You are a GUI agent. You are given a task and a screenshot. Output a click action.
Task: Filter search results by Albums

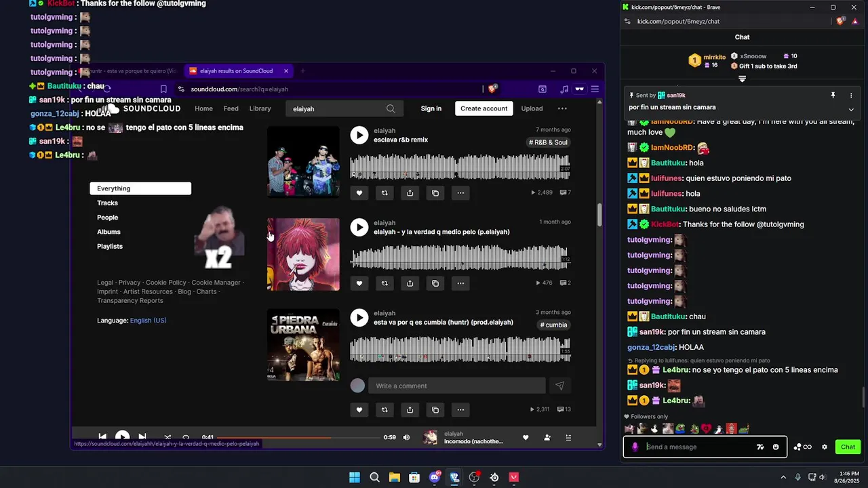108,232
